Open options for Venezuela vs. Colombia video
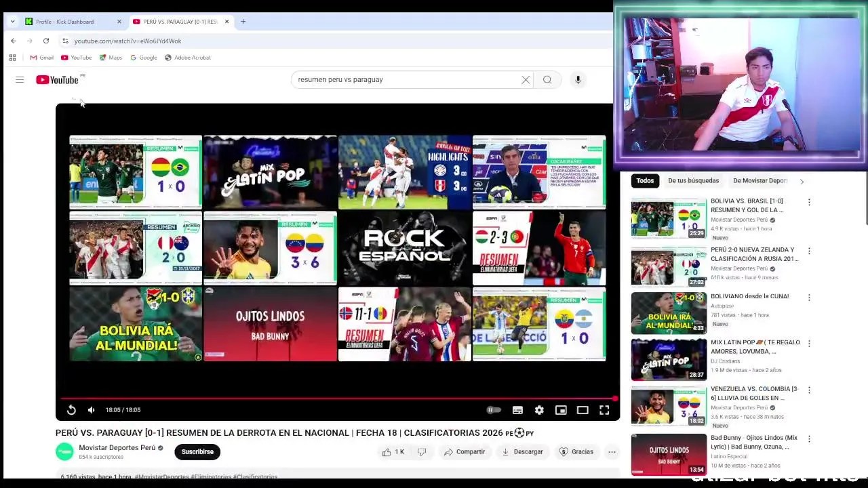 pyautogui.click(x=809, y=390)
